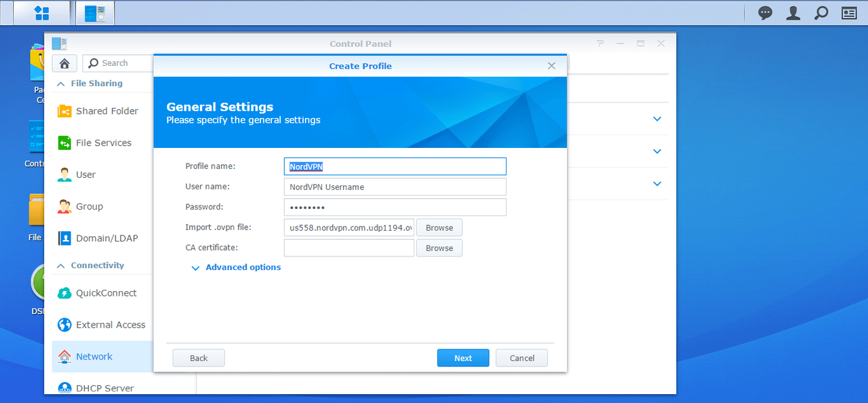This screenshot has height=403, width=868.
Task: Close the Create Profile dialog
Action: tap(551, 66)
